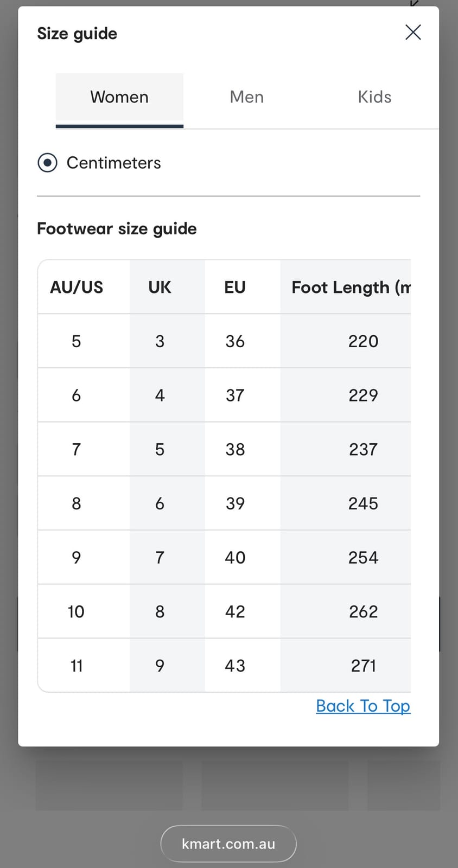
Task: Click the Back To Top link
Action: coord(363,706)
